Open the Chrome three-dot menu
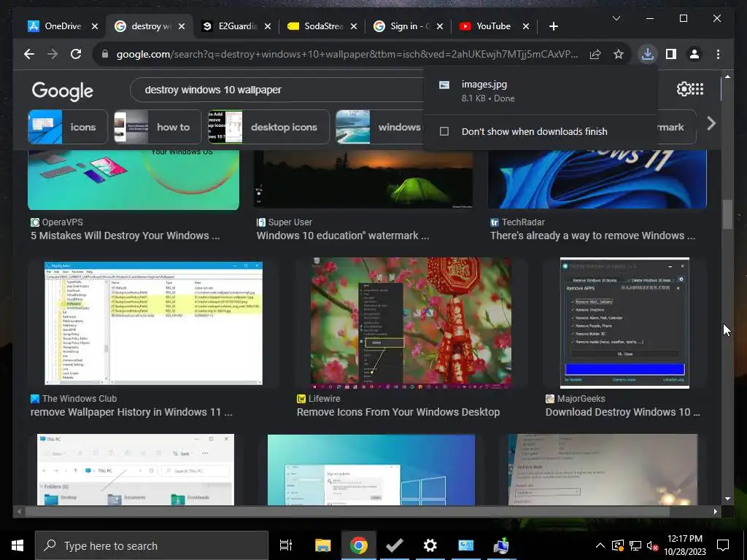The height and width of the screenshot is (560, 747). point(718,54)
